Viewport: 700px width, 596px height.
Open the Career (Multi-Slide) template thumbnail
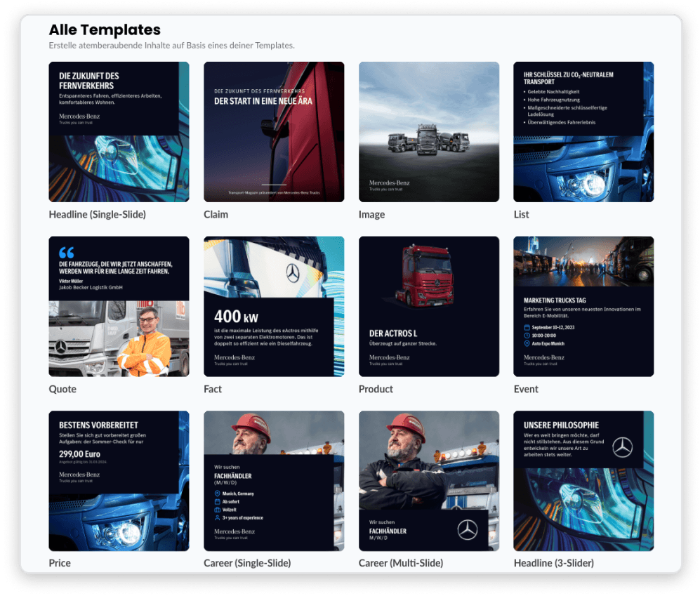pos(429,481)
